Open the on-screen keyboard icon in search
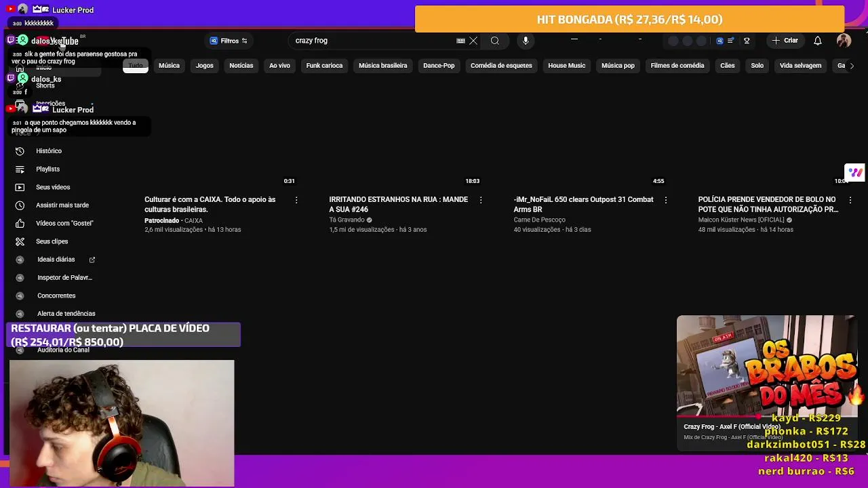Screen dimensions: 868x488 tap(461, 41)
